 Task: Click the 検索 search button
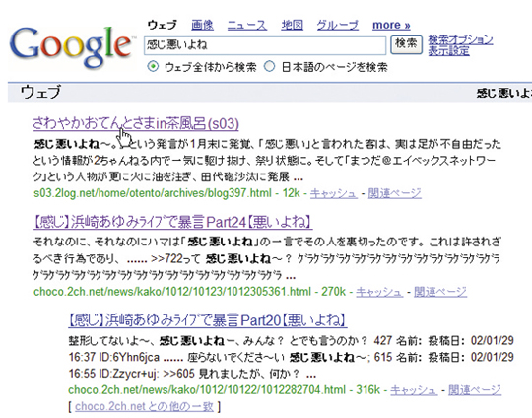[406, 44]
